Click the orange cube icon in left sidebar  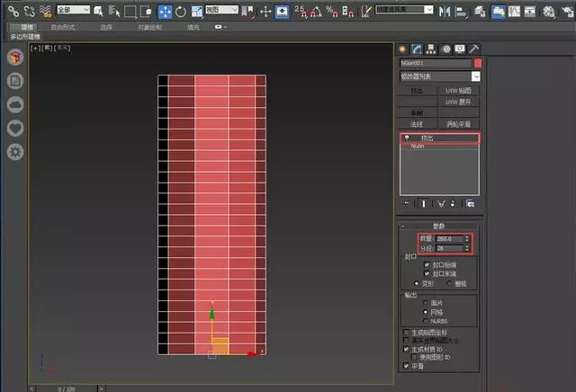click(15, 58)
